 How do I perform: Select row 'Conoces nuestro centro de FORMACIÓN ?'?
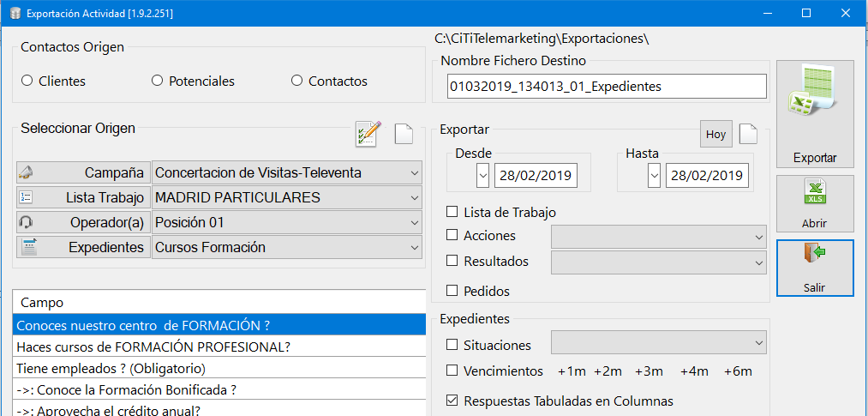pyautogui.click(x=219, y=325)
